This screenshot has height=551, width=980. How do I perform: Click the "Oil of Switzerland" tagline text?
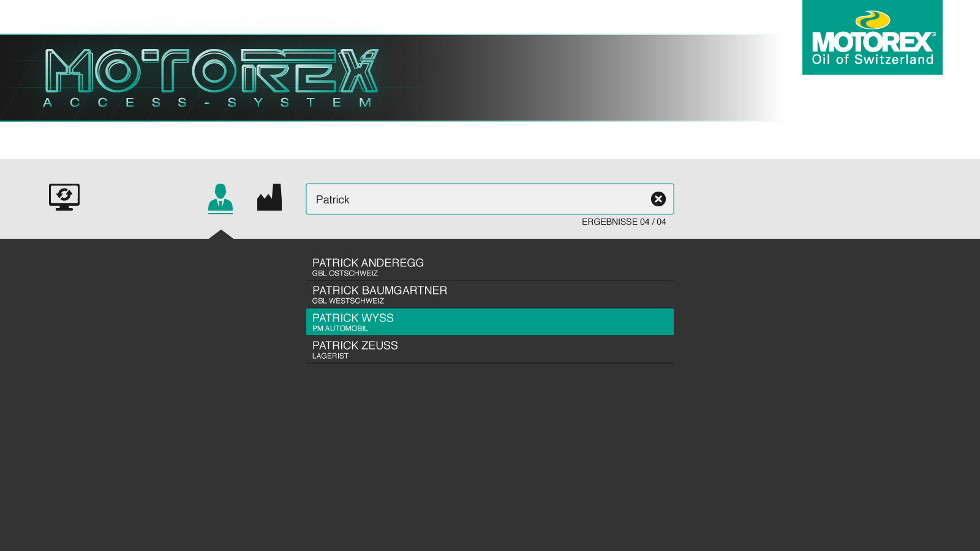pyautogui.click(x=872, y=59)
